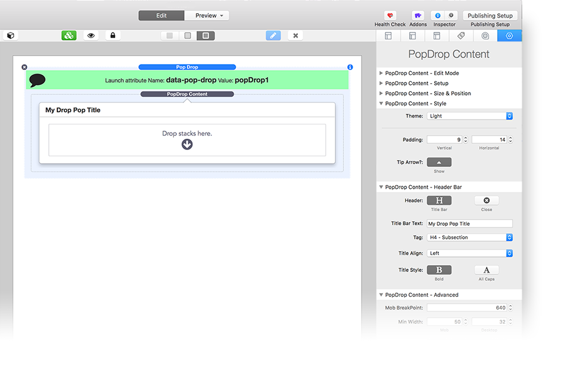
Task: Toggle the eye visibility icon in toolbar
Action: pos(91,36)
